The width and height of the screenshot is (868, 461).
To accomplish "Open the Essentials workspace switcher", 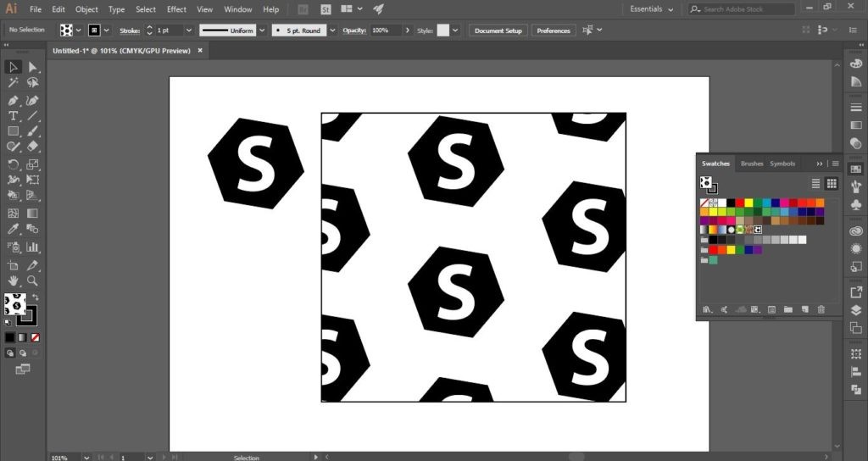I will (652, 9).
